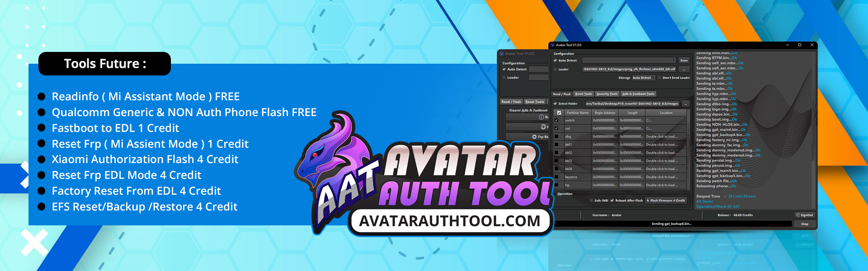868x271 pixels.
Task: Click the 'Username : Avatar' status text
Action: point(607,215)
